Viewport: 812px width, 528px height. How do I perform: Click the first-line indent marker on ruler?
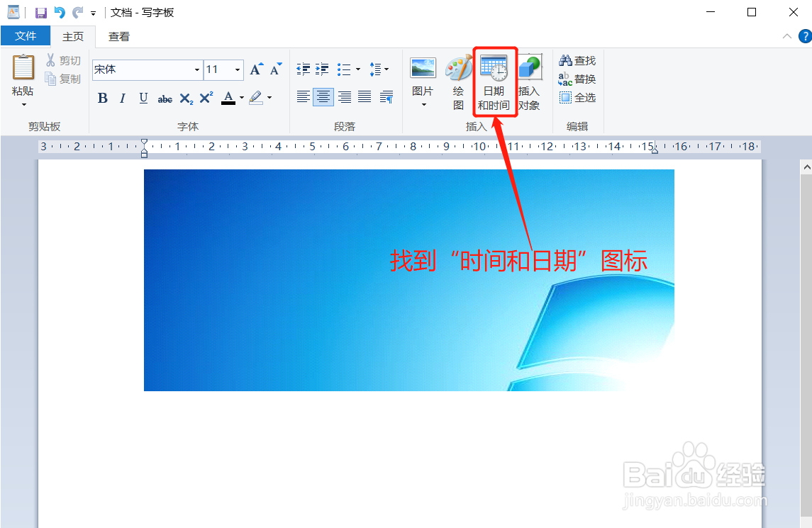click(144, 142)
